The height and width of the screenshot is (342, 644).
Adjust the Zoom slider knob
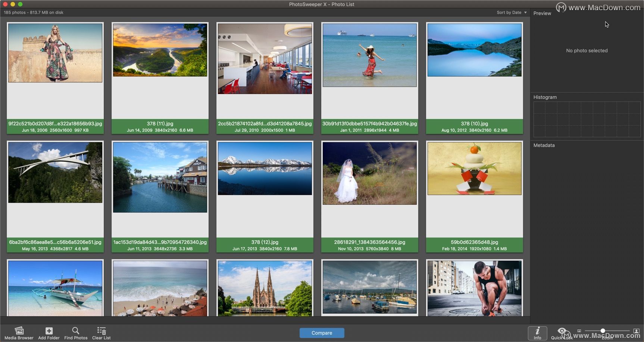603,331
